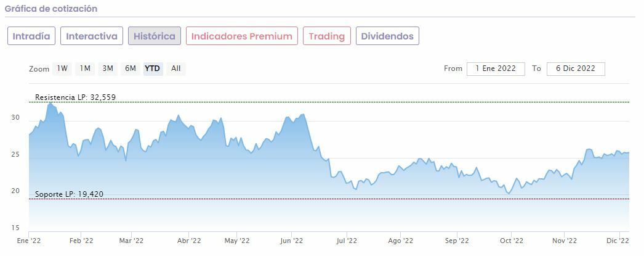Set zoom to 1W
Viewport: 644px width, 256px height.
62,68
